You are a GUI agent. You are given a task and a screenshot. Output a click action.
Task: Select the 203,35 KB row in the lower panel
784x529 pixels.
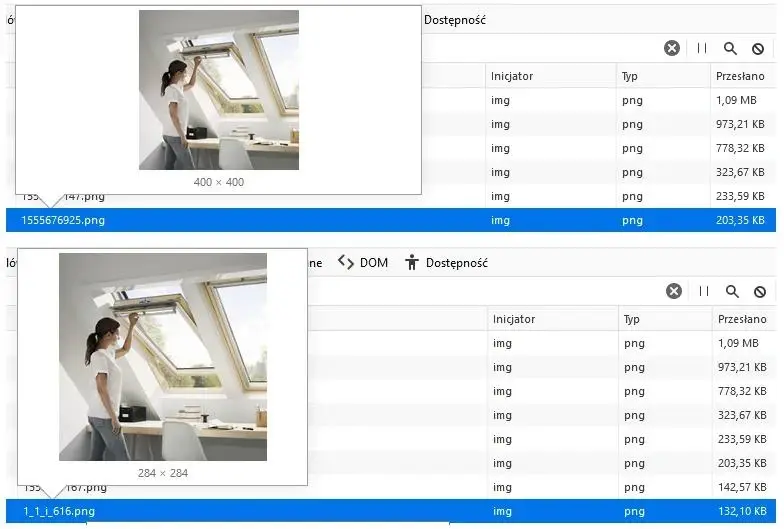coord(542,463)
